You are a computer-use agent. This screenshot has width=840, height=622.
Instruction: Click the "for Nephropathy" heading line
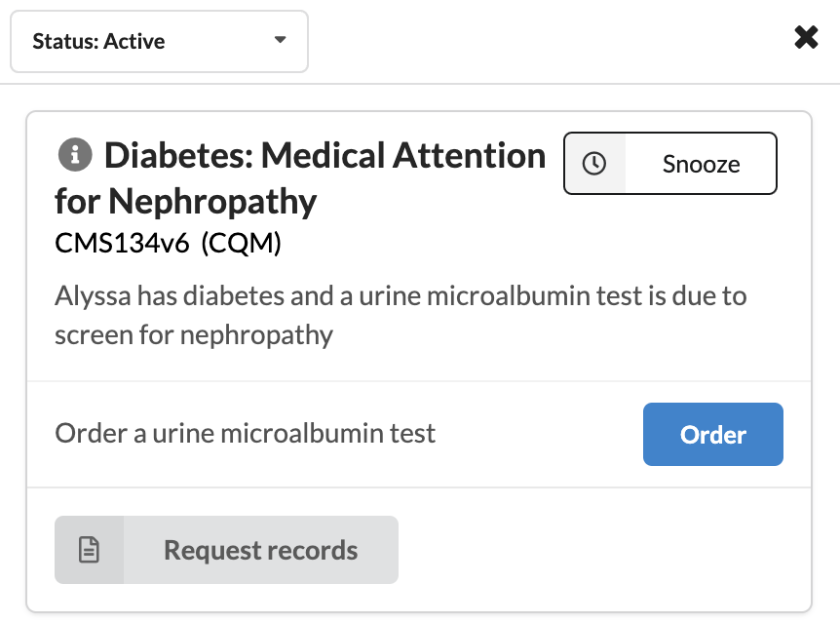tap(185, 202)
